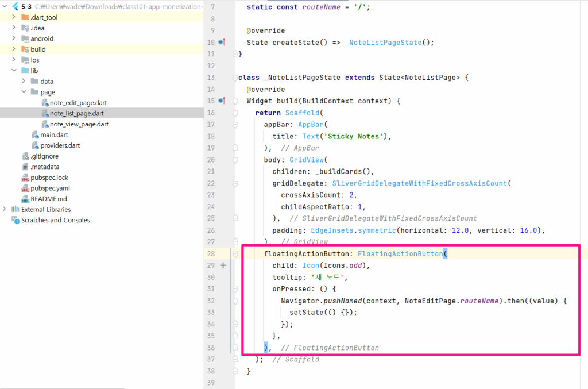The image size is (588, 389).
Task: Fold the Scaffold block at line 16
Action: 235,113
